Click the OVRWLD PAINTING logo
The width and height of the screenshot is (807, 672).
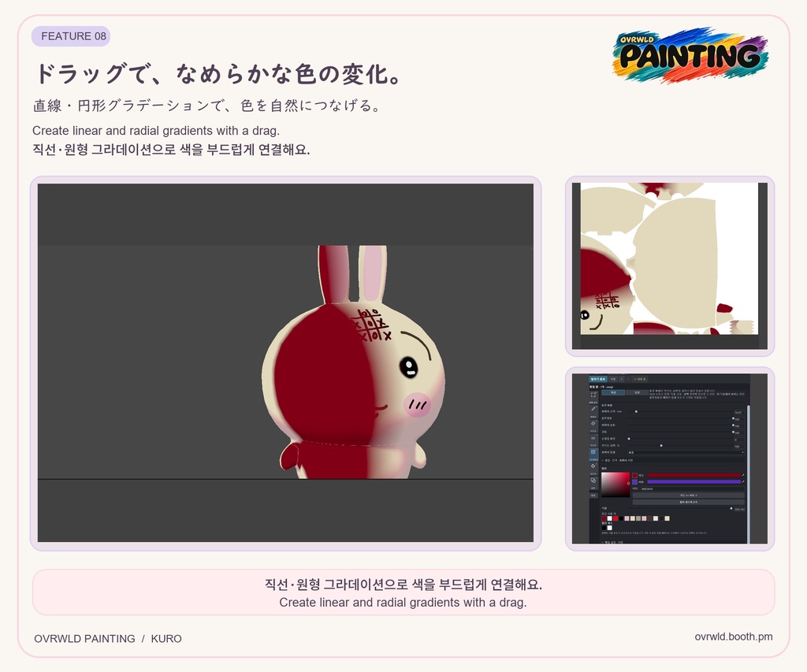(690, 56)
